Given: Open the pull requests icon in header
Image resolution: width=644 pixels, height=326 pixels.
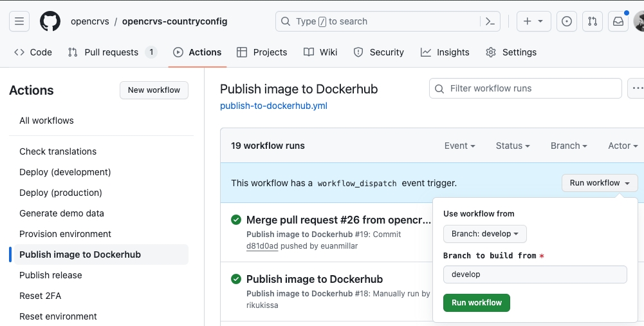Looking at the screenshot, I should (592, 21).
